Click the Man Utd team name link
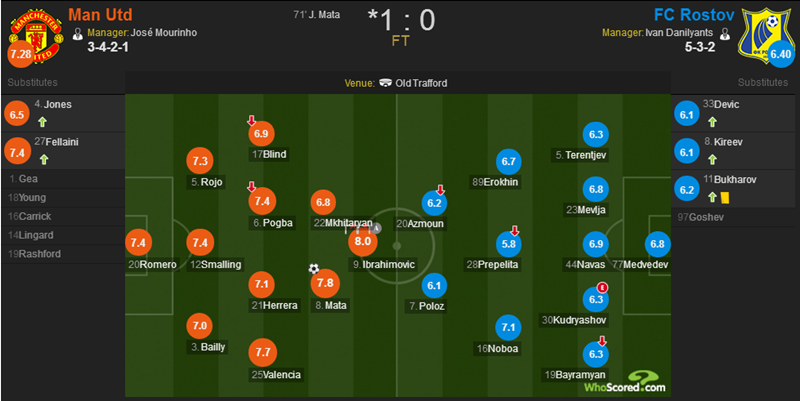 (102, 14)
